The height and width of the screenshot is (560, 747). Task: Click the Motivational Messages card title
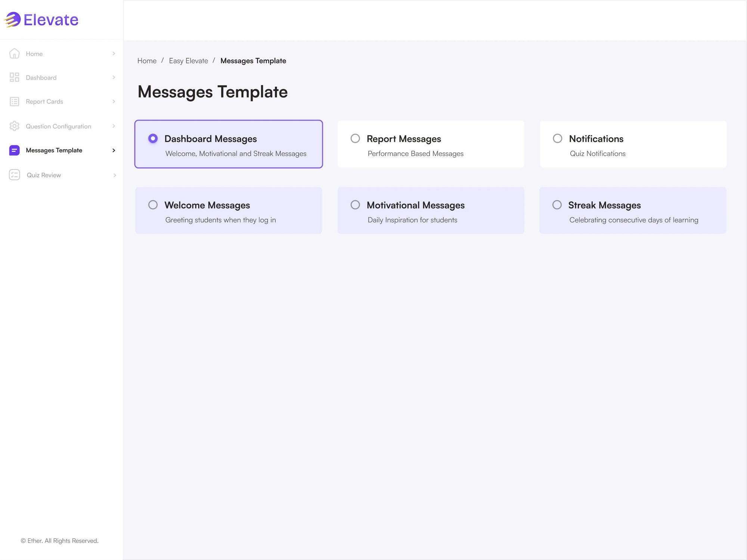pyautogui.click(x=416, y=205)
